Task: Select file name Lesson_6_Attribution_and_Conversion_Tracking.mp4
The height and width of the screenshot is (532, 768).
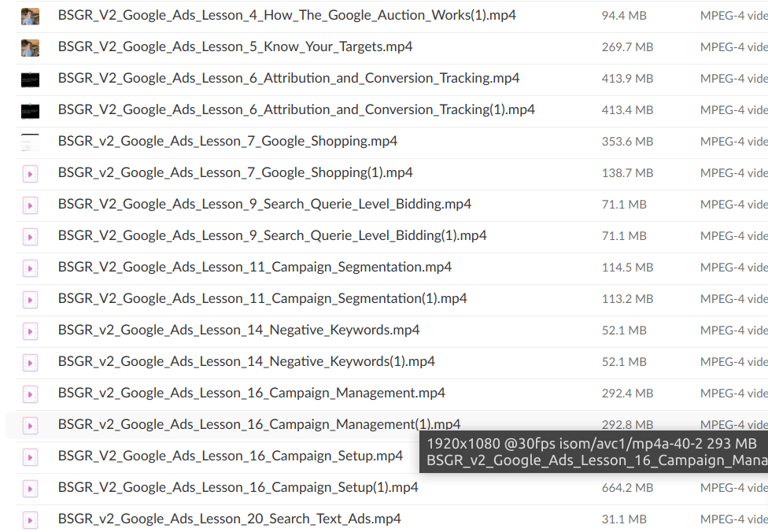Action: pos(288,79)
